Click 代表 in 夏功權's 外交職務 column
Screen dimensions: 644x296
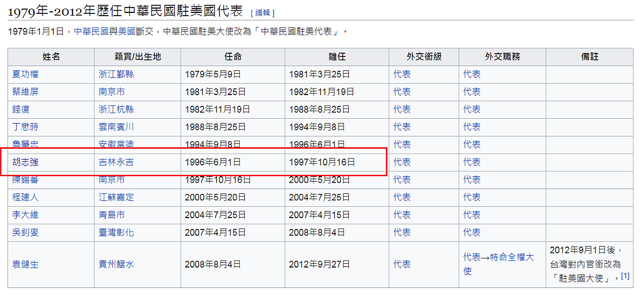[472, 74]
